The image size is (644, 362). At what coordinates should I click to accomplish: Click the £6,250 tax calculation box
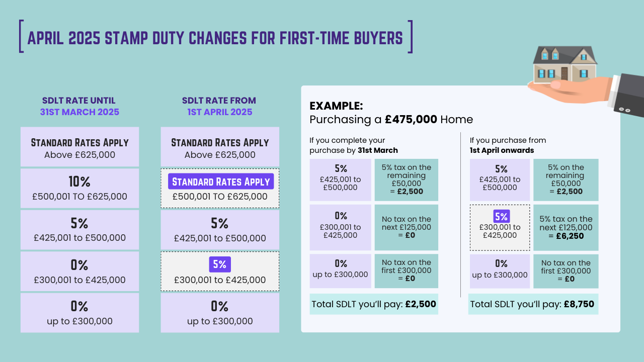pyautogui.click(x=566, y=228)
